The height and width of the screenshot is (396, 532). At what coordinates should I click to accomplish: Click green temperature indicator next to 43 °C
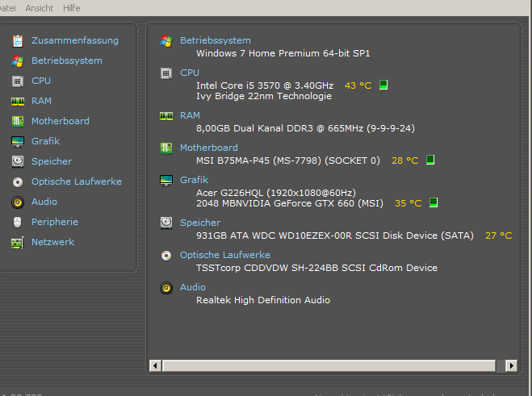pyautogui.click(x=383, y=85)
